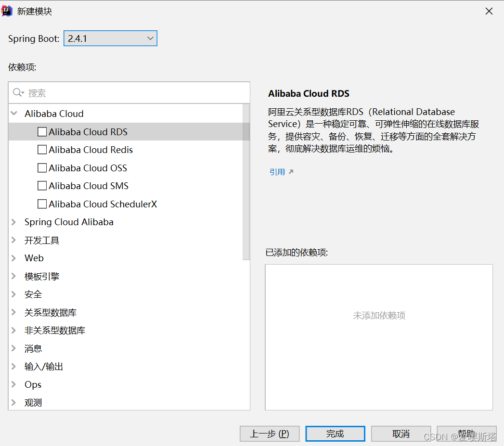Select the Alibaba Cloud OSS label text
This screenshot has width=504, height=446.
pyautogui.click(x=88, y=168)
